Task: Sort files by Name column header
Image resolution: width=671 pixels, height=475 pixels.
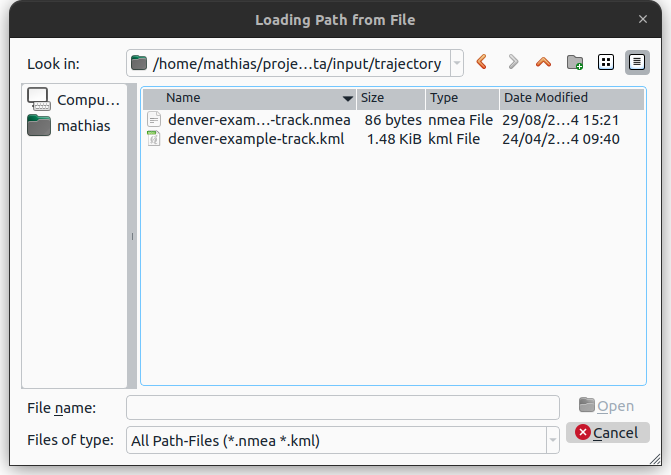Action: pos(250,98)
